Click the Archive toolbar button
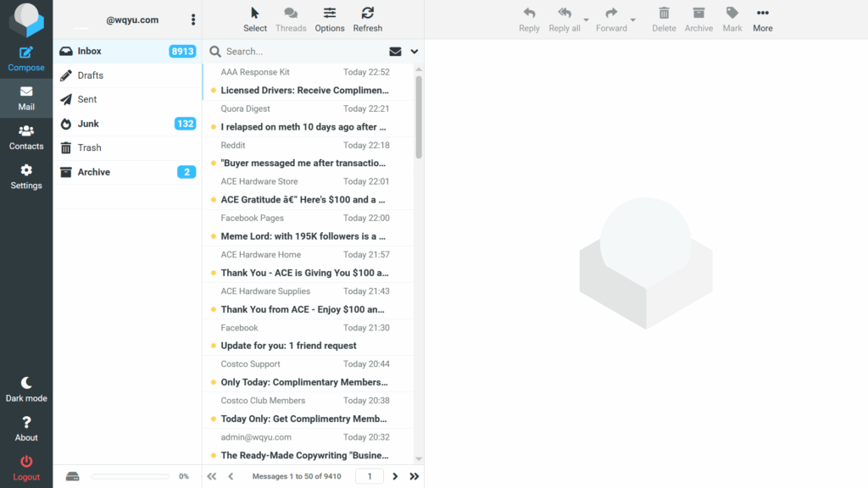Viewport: 868px width, 488px height. click(698, 19)
